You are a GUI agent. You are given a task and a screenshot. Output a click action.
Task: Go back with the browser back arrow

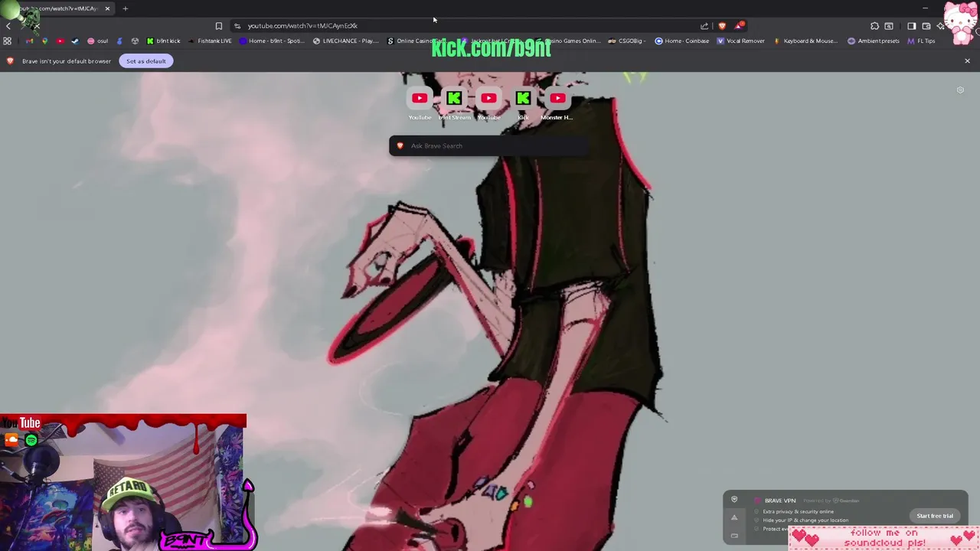[x=8, y=26]
